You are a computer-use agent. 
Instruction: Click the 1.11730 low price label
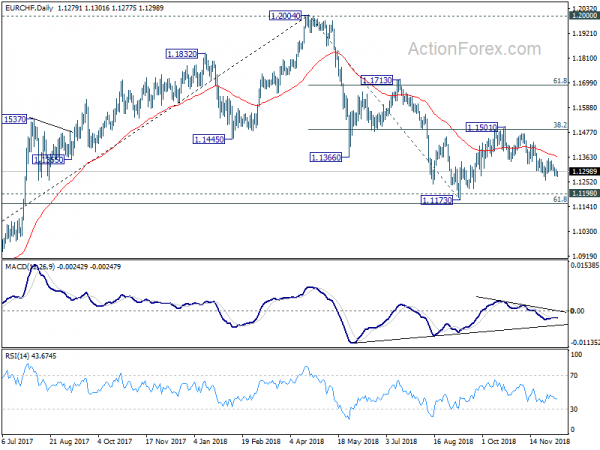pos(437,200)
